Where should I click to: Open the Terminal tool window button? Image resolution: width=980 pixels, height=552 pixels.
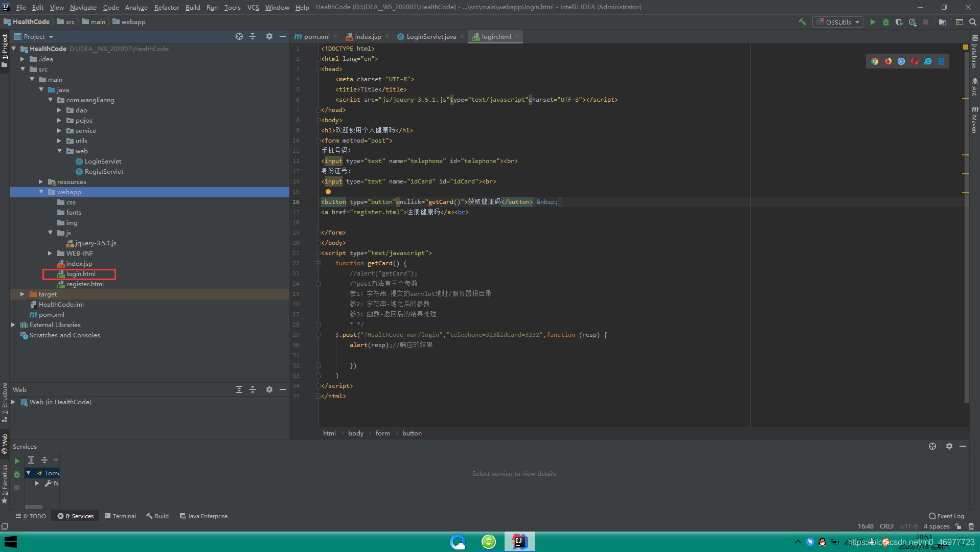click(121, 516)
